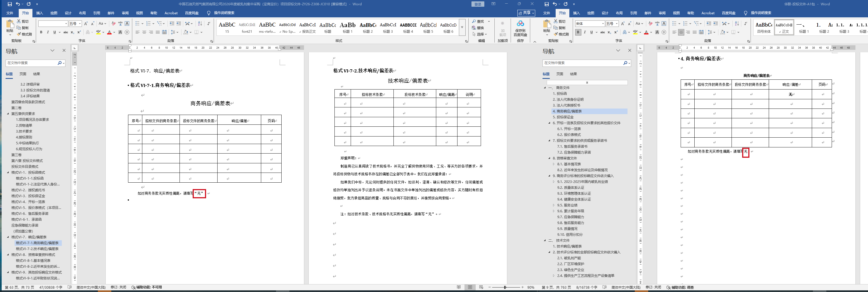The height and width of the screenshot is (292, 868).
Task: Apply superscript formatting in the right window
Action: tap(616, 32)
